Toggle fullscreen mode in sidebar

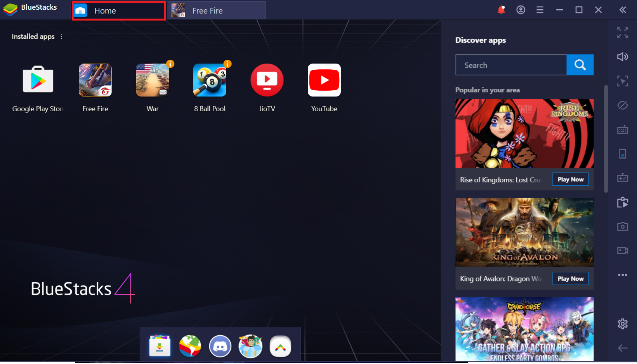[x=623, y=33]
